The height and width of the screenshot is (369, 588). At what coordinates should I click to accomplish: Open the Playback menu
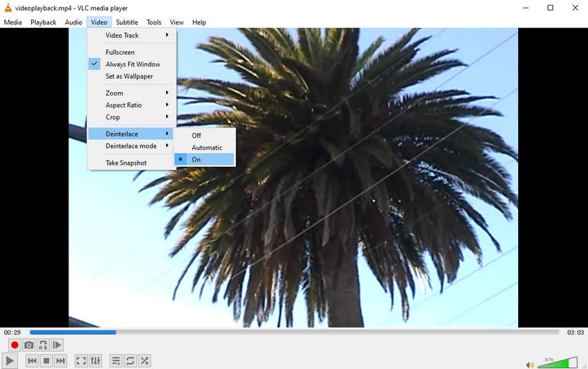44,22
